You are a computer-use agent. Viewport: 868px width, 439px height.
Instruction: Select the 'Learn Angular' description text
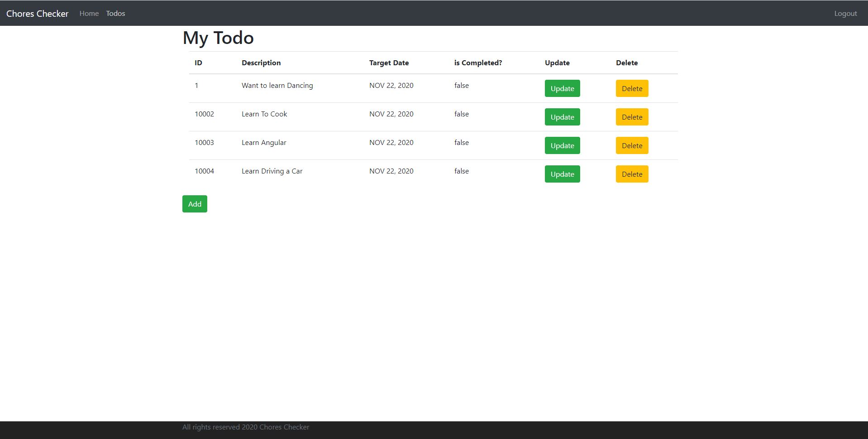[x=264, y=143]
